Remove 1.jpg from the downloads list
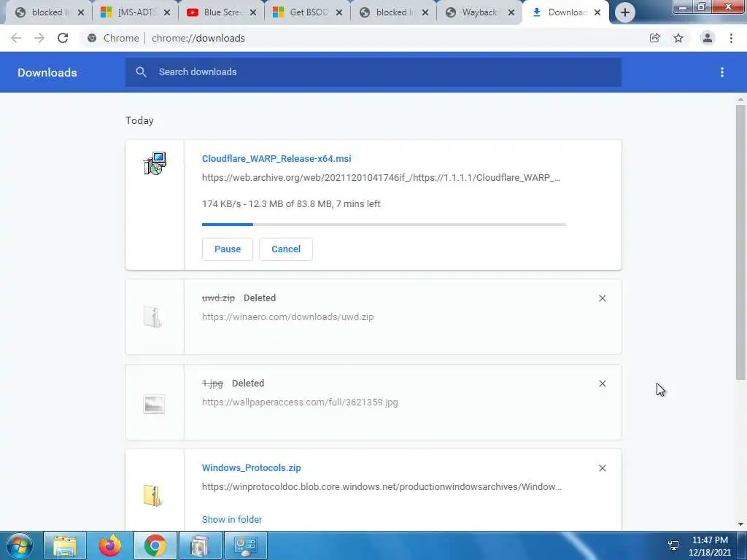 602,384
